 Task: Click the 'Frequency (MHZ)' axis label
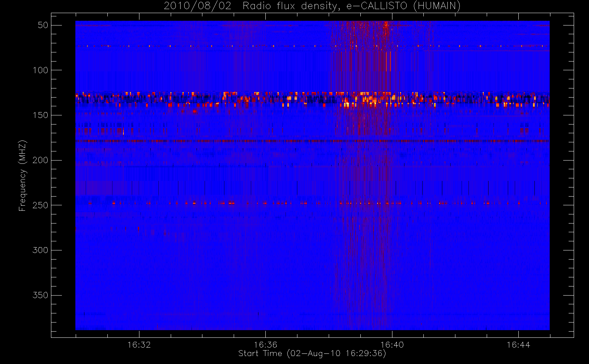click(x=23, y=175)
